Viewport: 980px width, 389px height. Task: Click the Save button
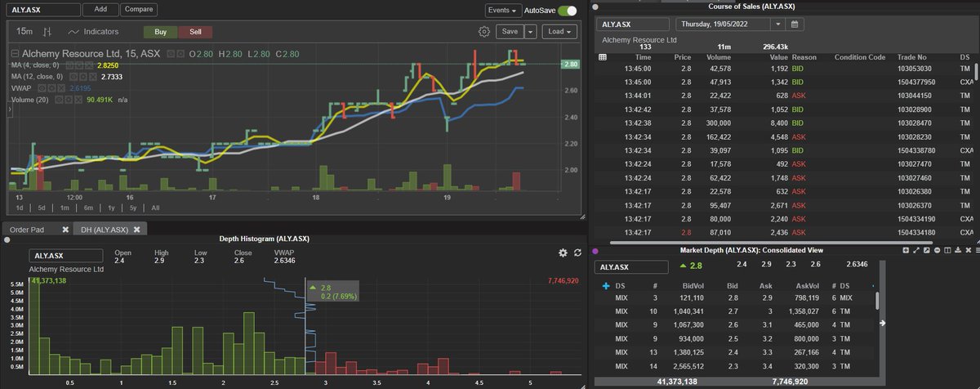click(510, 31)
